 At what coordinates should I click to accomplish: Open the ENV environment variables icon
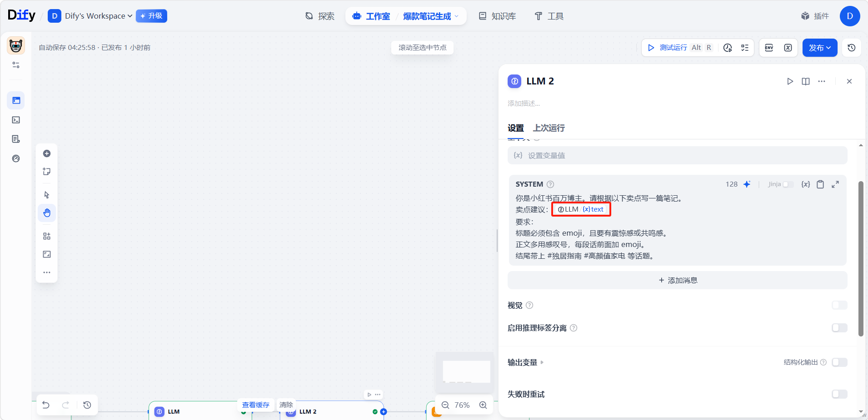pyautogui.click(x=769, y=48)
